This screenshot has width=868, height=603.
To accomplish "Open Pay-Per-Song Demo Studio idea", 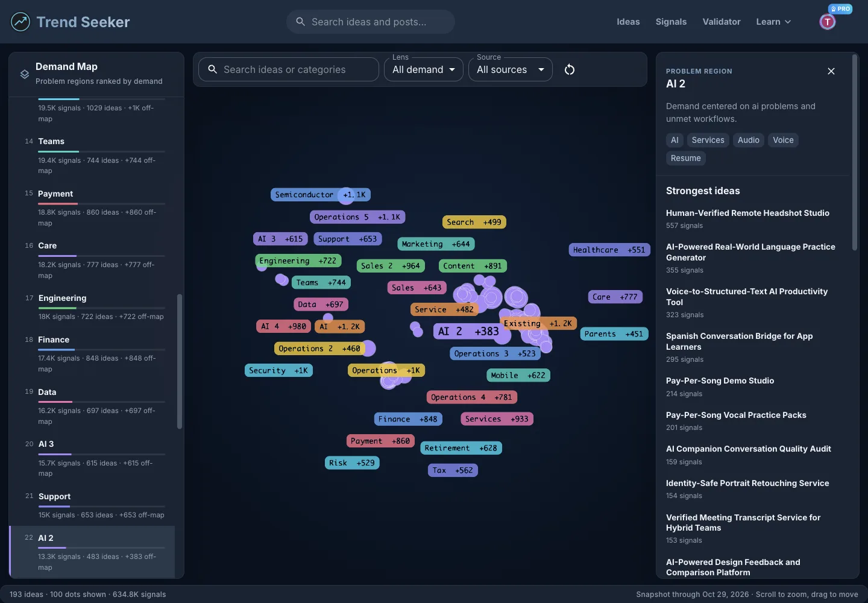I will 720,380.
